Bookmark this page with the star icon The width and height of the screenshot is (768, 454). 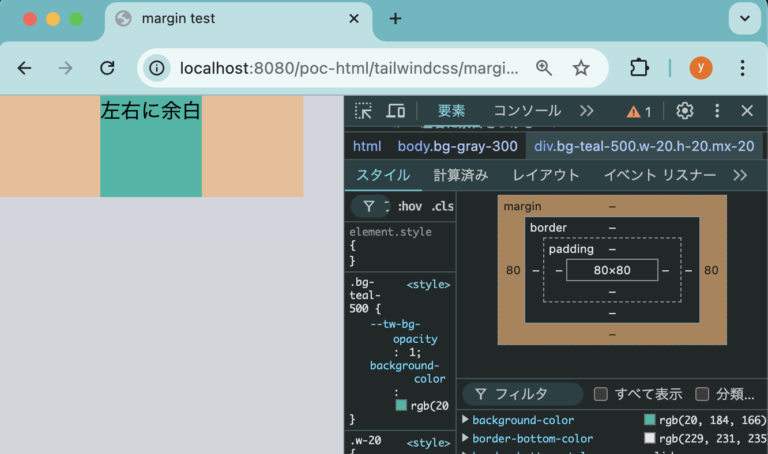tap(581, 68)
